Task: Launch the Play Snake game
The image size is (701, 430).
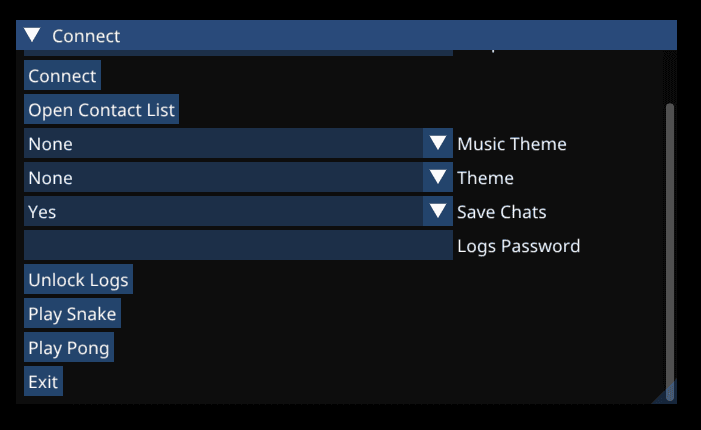Action: click(72, 314)
